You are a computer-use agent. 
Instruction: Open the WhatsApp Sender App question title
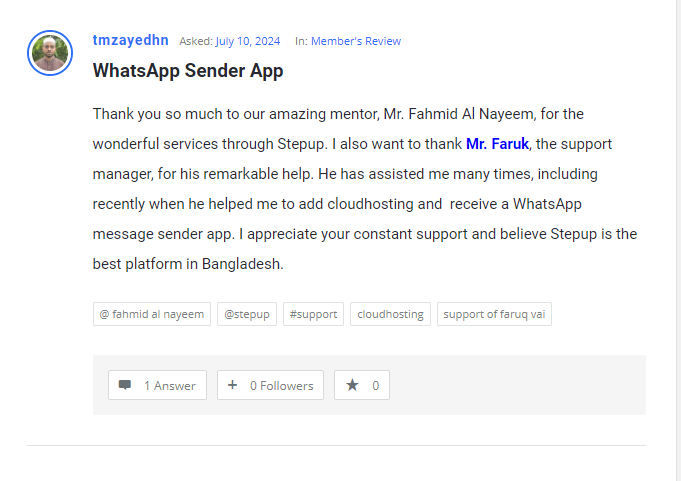[188, 71]
